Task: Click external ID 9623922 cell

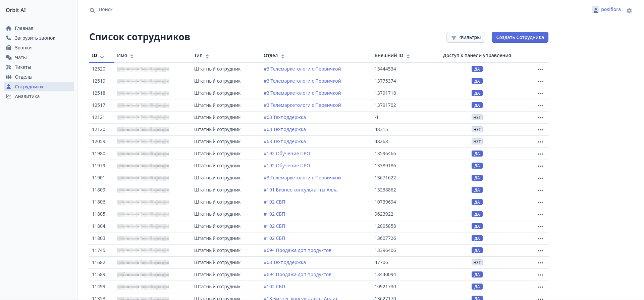Action: click(384, 214)
